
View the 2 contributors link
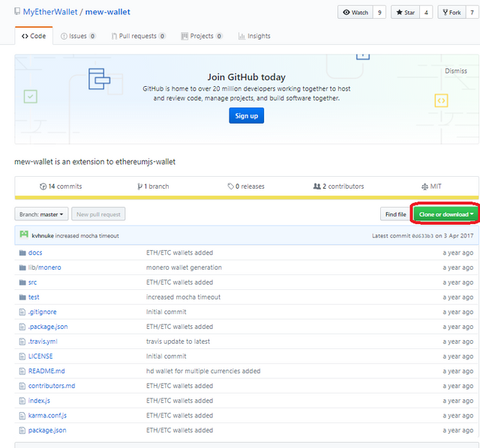point(338,187)
